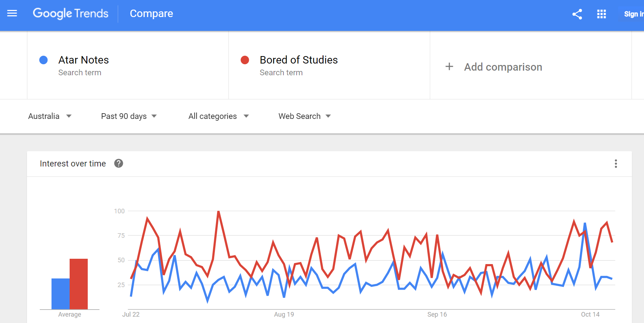Screen dimensions: 644x323
Task: Click the red dot for Bored of Studies
Action: [x=245, y=60]
